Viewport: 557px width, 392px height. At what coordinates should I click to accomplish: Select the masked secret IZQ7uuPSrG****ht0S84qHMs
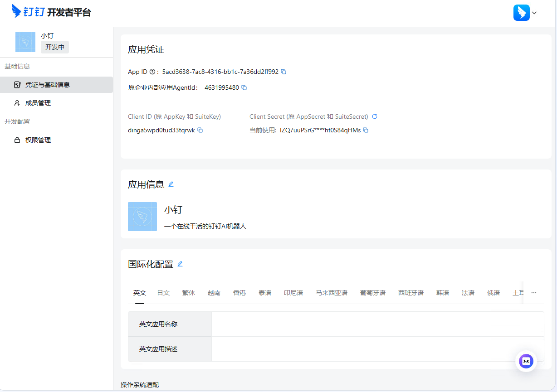pyautogui.click(x=320, y=130)
